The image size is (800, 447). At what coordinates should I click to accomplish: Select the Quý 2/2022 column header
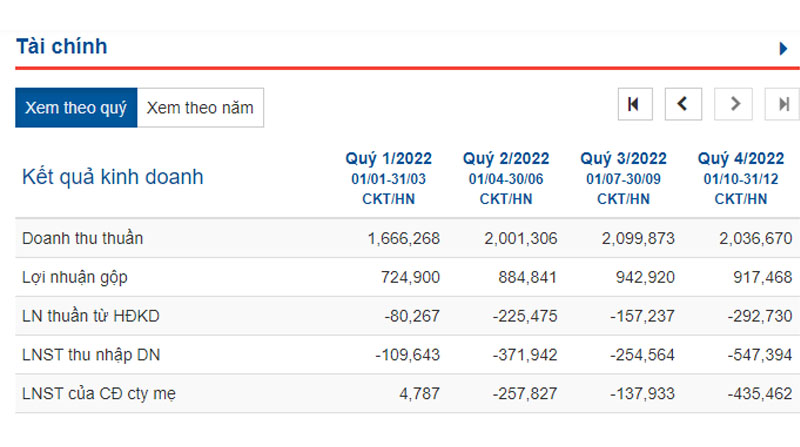tap(506, 158)
